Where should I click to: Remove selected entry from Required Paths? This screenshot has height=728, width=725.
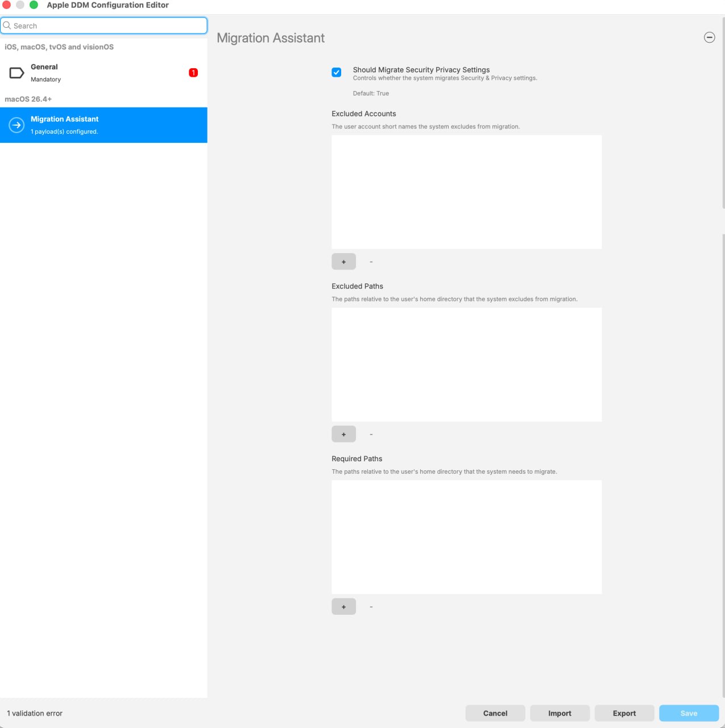pos(371,606)
